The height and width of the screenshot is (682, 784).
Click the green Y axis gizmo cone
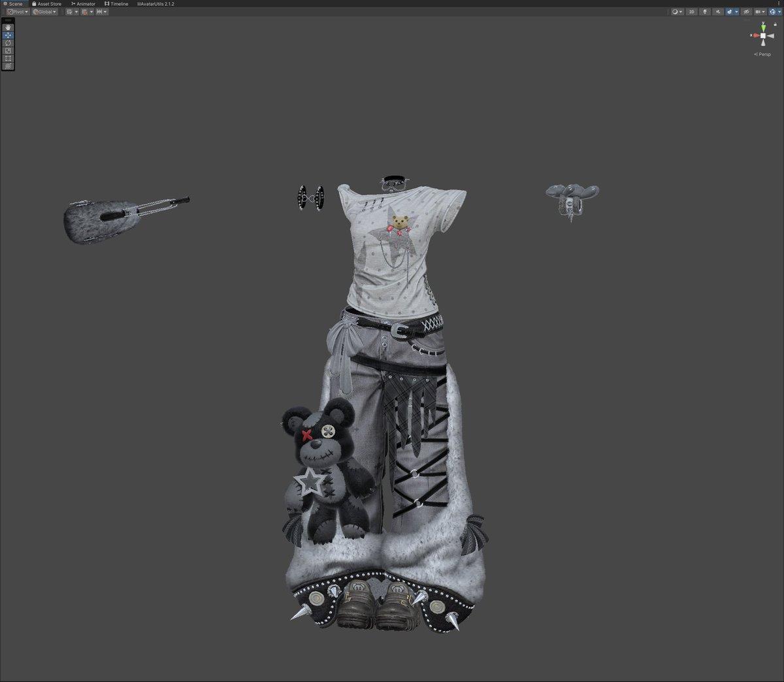point(763,28)
